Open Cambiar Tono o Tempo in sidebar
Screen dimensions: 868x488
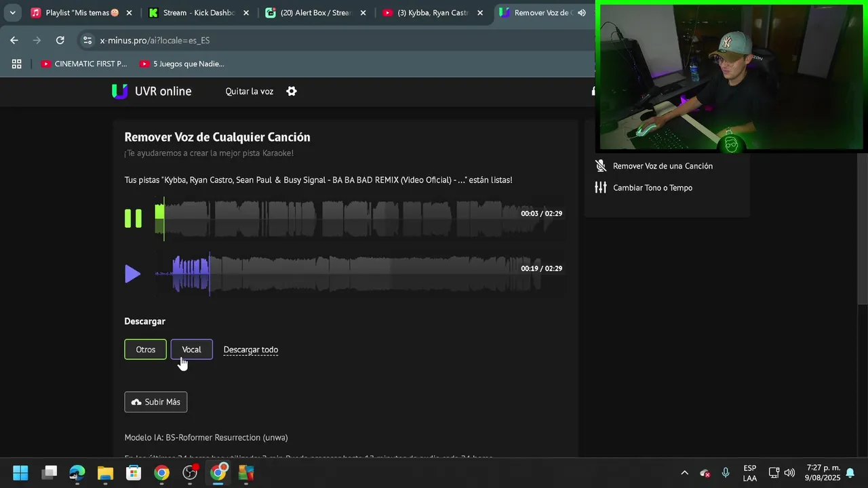652,188
